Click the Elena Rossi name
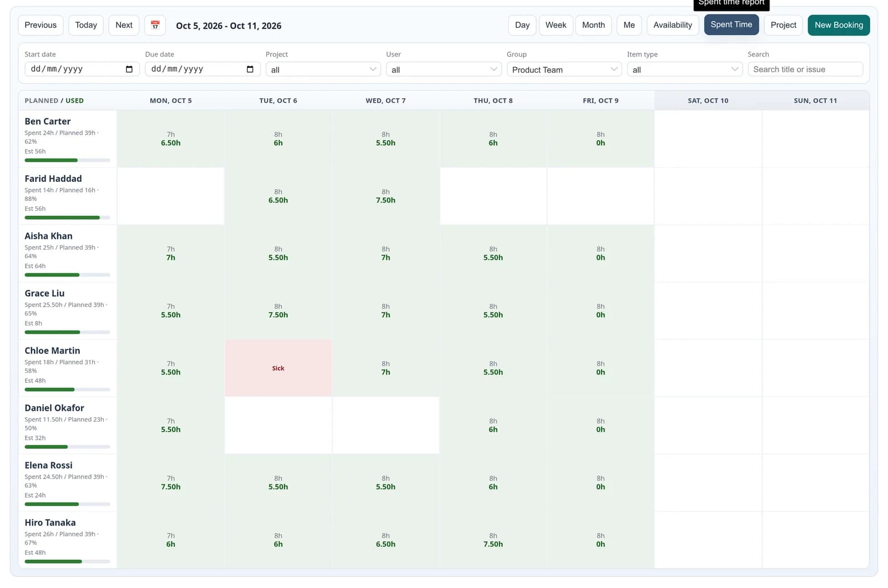Viewport: 888px width, 588px height. tap(48, 465)
